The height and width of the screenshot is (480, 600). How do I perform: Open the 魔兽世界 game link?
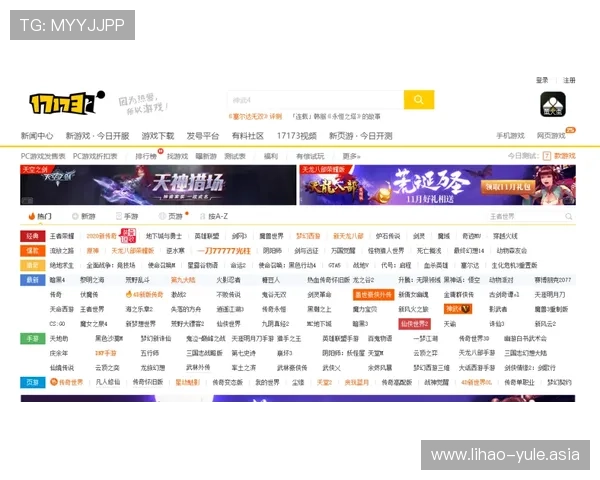(271, 236)
